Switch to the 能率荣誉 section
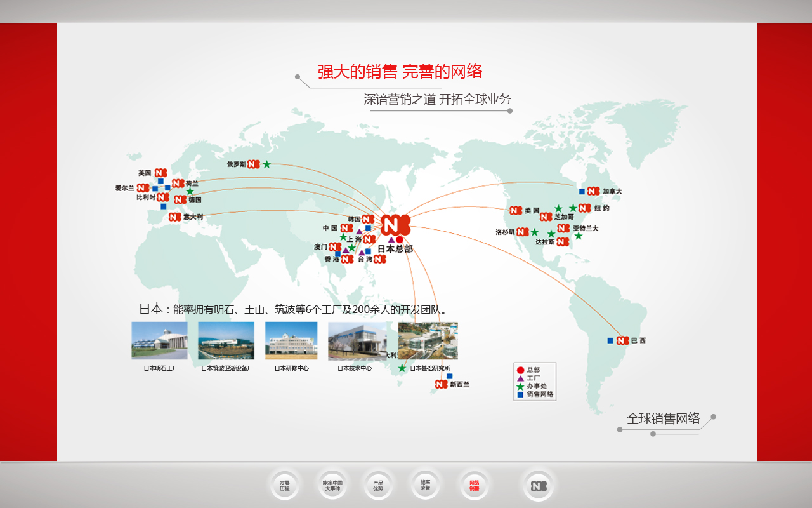 pyautogui.click(x=426, y=486)
